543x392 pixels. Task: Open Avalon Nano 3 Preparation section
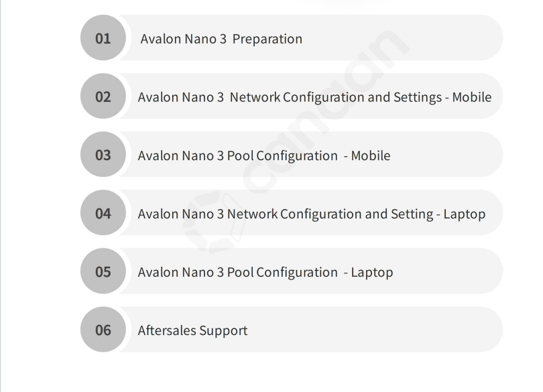pos(221,39)
